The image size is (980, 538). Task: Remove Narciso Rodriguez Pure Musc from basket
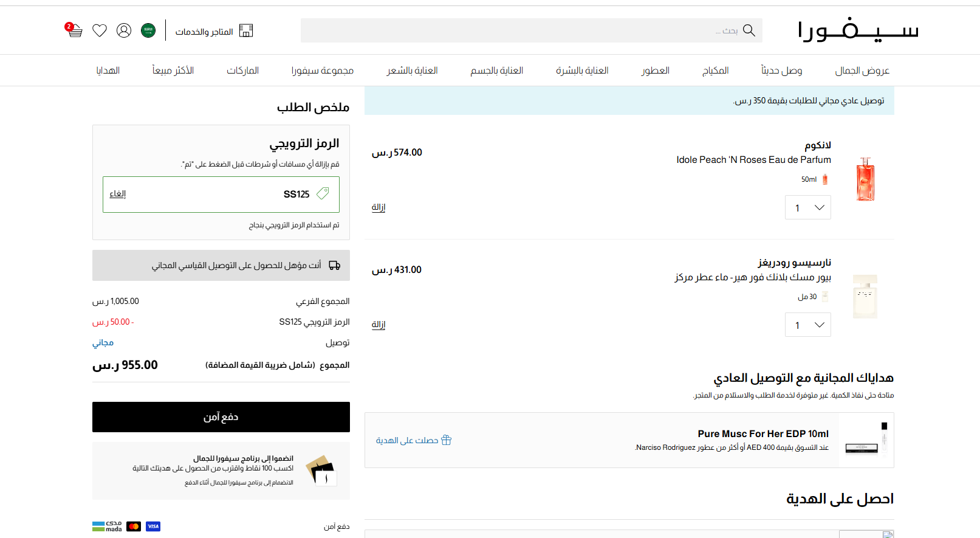point(379,325)
